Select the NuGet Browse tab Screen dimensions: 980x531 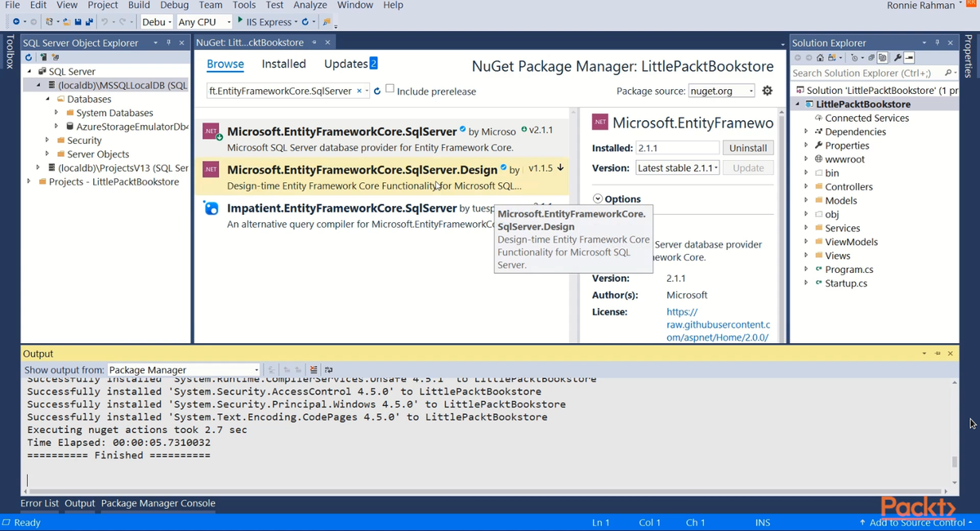coord(225,64)
